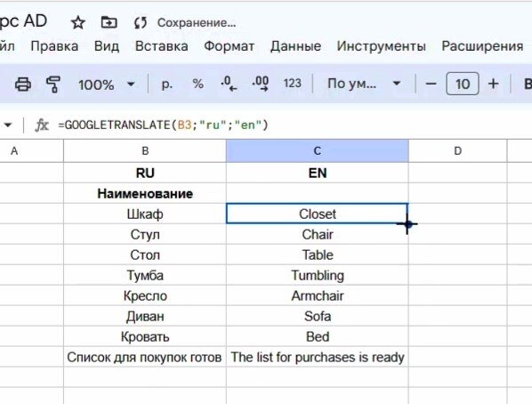The image size is (532, 404).
Task: Select the Bed cell
Action: tap(318, 336)
